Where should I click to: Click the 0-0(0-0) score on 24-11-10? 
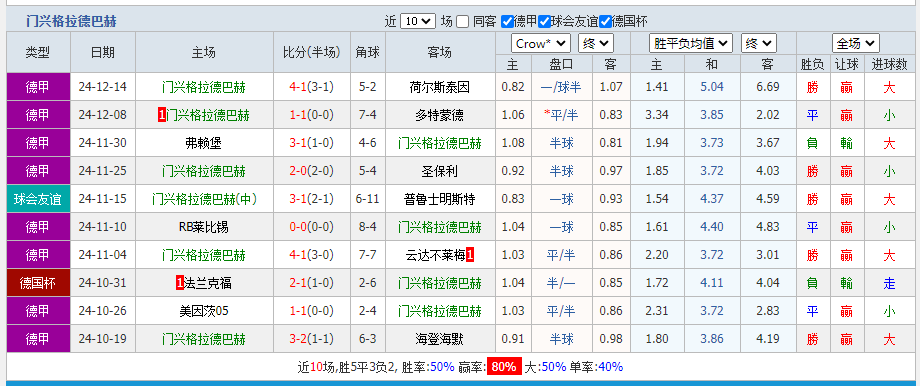coord(312,227)
